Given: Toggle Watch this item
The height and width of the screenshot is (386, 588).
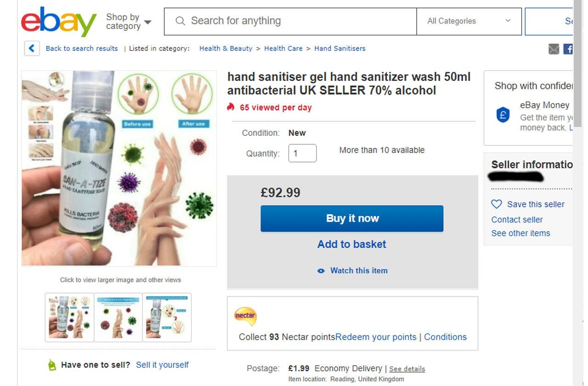Looking at the screenshot, I should [x=353, y=271].
